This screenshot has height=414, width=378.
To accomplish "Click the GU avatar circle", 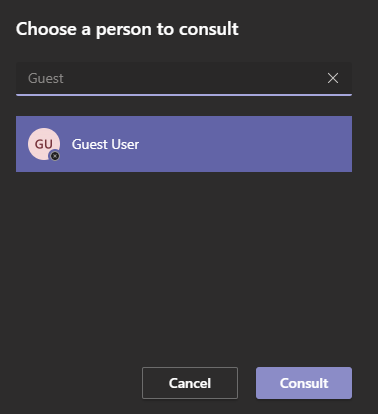I will coord(44,144).
